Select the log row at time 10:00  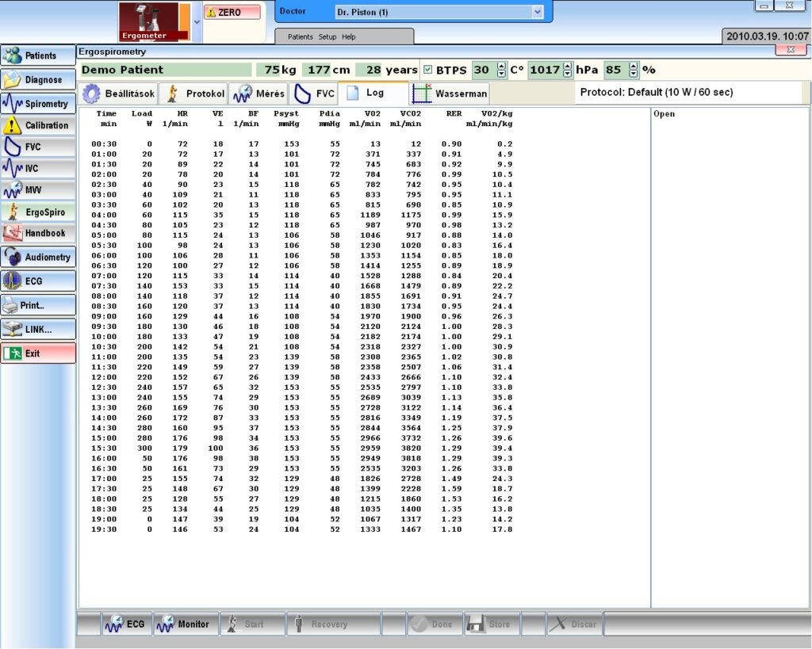[x=302, y=337]
